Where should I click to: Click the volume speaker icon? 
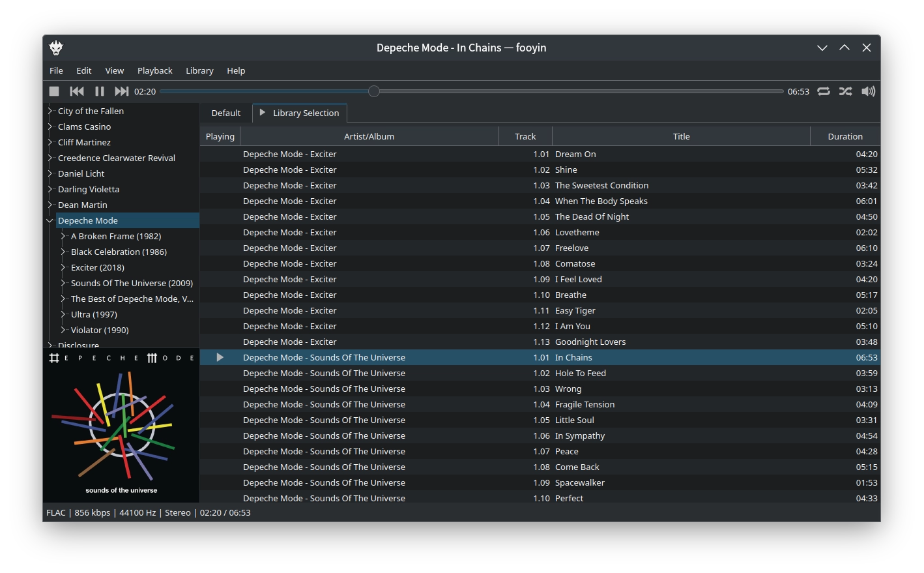coord(868,91)
